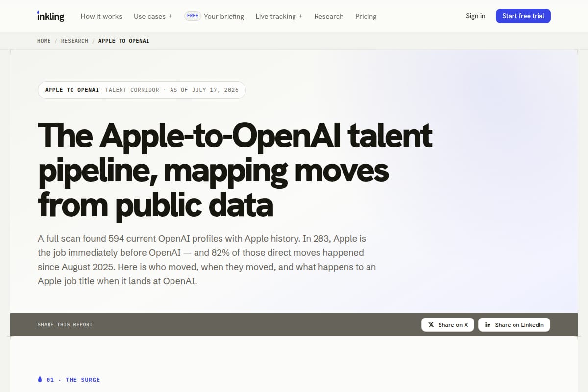Go to the Home breadcrumb

[x=44, y=41]
